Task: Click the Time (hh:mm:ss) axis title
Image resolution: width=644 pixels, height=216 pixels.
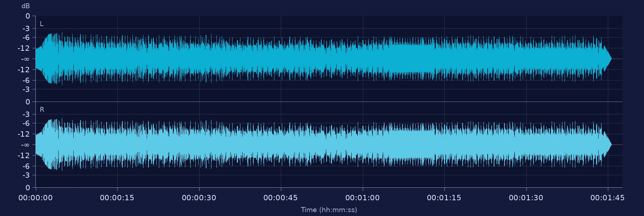Action: (x=329, y=210)
